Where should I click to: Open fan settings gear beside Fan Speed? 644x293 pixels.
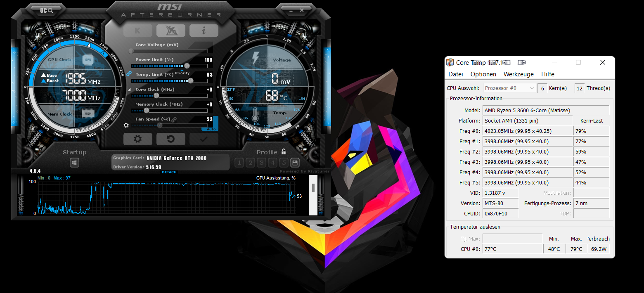pyautogui.click(x=126, y=125)
